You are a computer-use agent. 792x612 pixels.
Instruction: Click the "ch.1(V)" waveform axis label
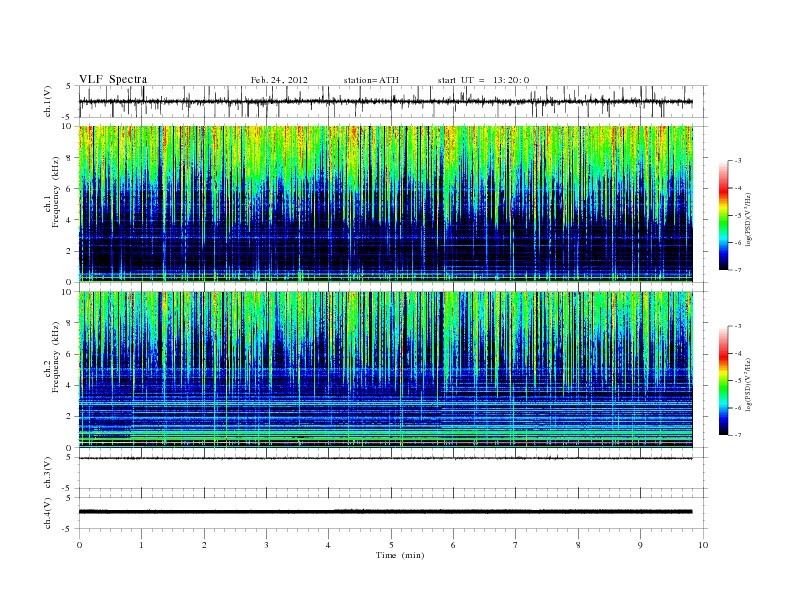coord(47,101)
